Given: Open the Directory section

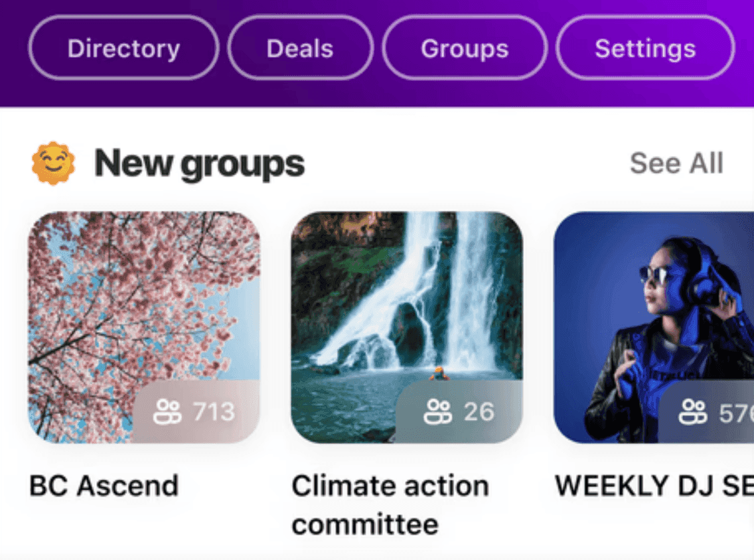Looking at the screenshot, I should [x=123, y=47].
